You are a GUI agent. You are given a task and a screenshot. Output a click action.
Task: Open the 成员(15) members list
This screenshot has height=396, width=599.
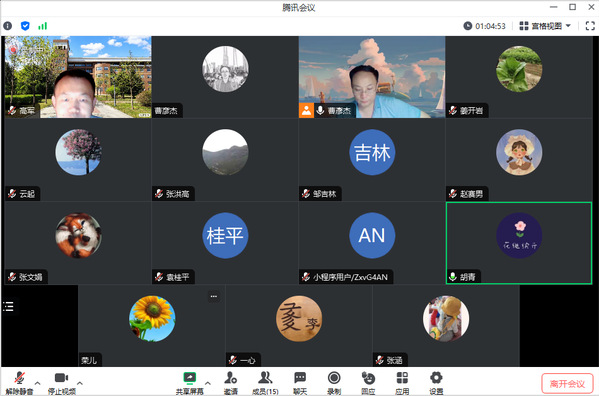click(x=265, y=383)
